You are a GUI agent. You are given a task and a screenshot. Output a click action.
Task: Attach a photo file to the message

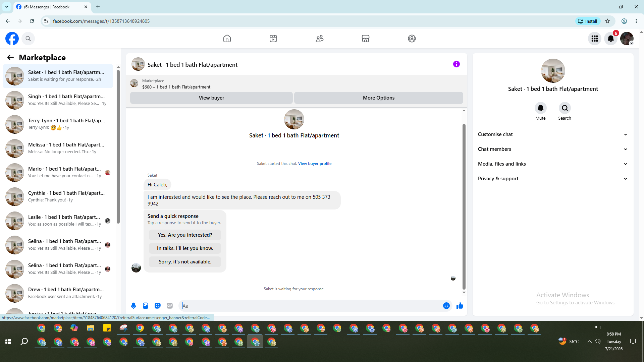pos(146,306)
